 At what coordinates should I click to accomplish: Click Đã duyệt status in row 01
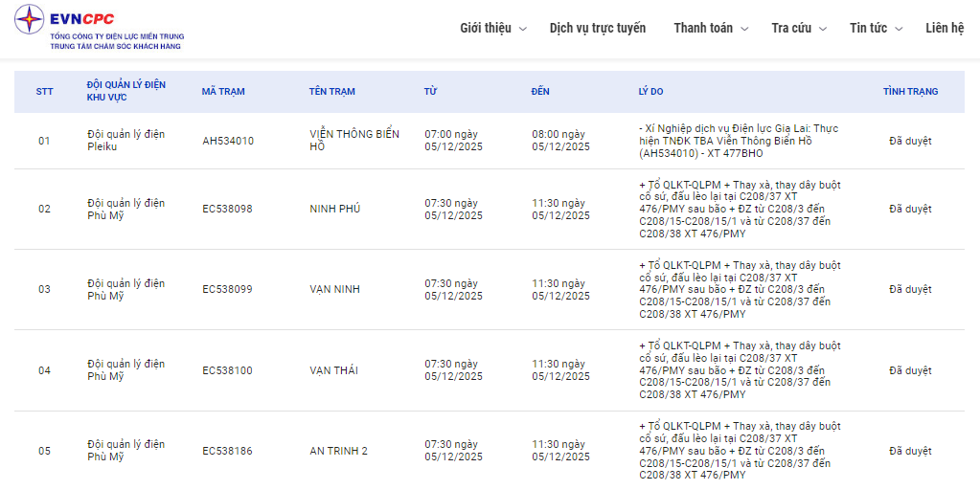pos(909,141)
